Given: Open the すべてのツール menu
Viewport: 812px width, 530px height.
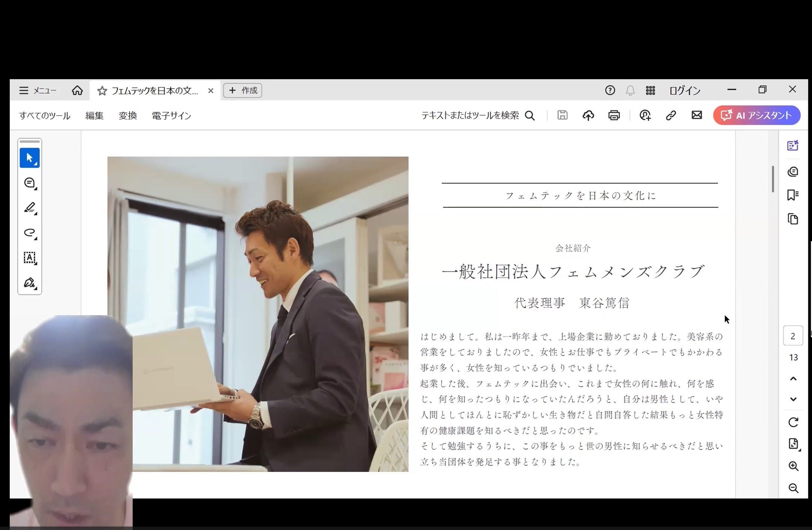Looking at the screenshot, I should click(45, 116).
